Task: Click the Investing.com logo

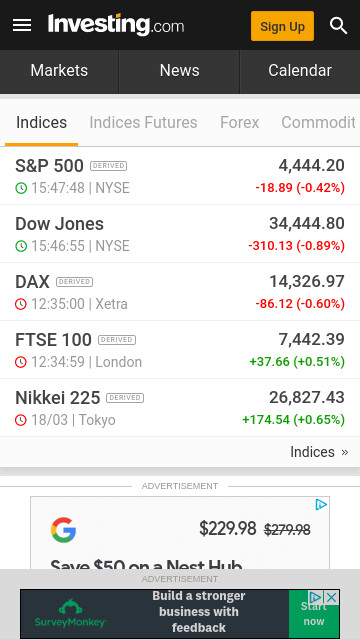Action: click(116, 25)
